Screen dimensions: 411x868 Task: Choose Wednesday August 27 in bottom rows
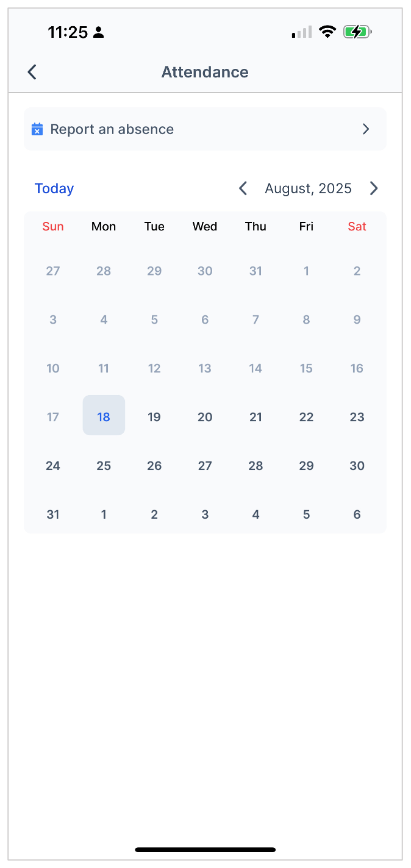tap(205, 466)
